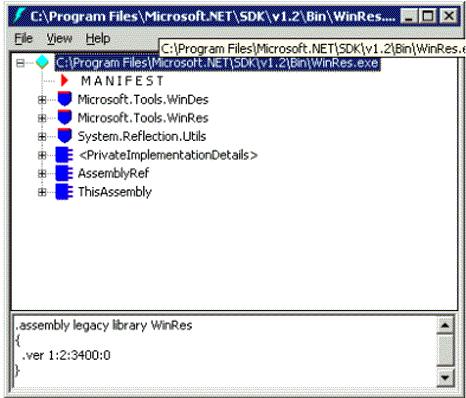Open the Help menu
Viewport: 466px width, 398px height.
click(x=98, y=38)
